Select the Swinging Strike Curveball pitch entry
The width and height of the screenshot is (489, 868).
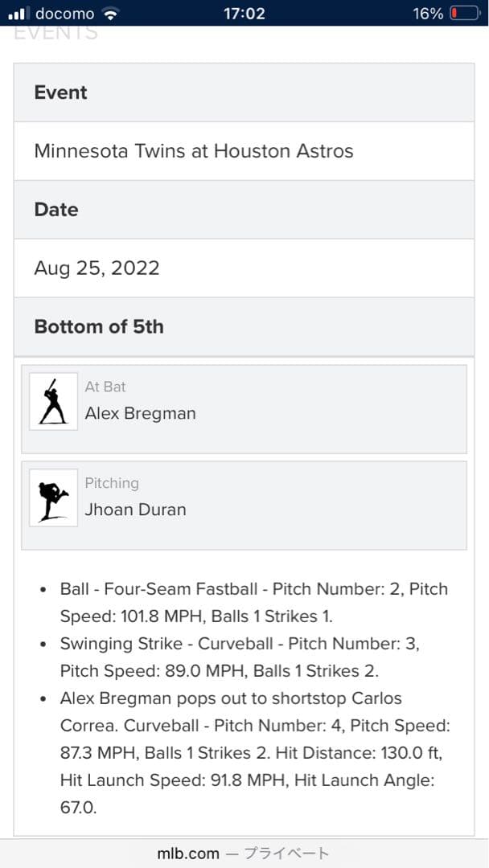tap(240, 657)
